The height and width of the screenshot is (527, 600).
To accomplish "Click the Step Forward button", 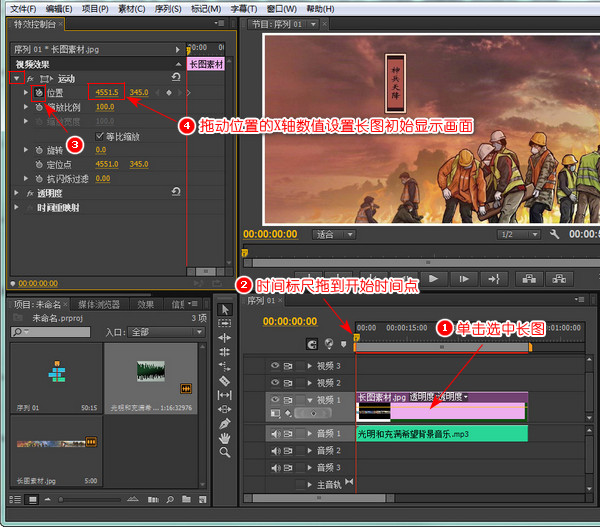I will [464, 279].
